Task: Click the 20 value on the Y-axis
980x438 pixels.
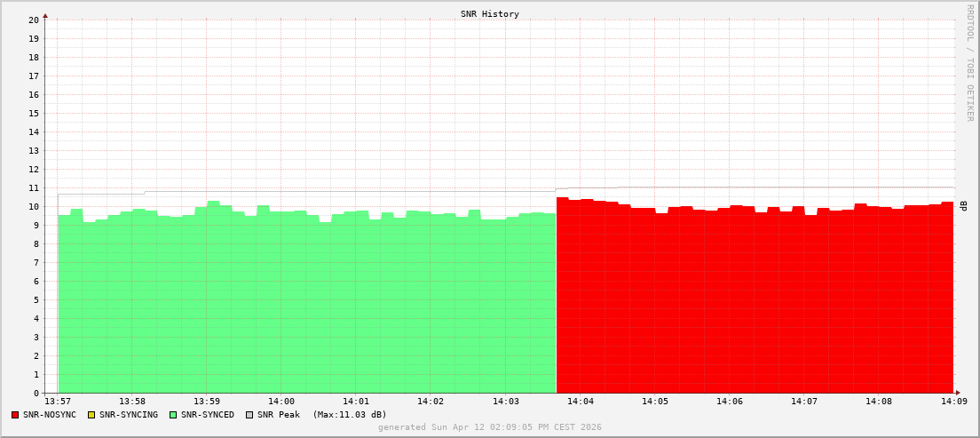Action: (x=34, y=20)
